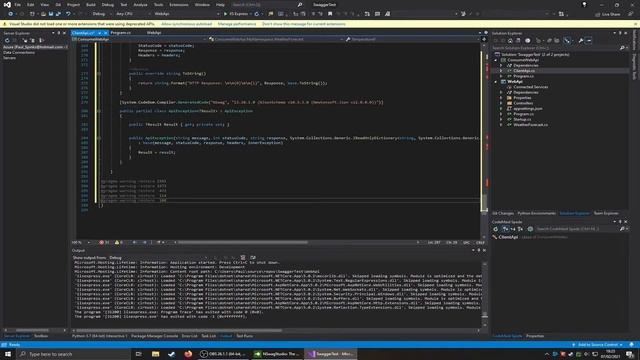Click the search magnifier in title bar
The height and width of the screenshot is (360, 640).
pos(300,5)
